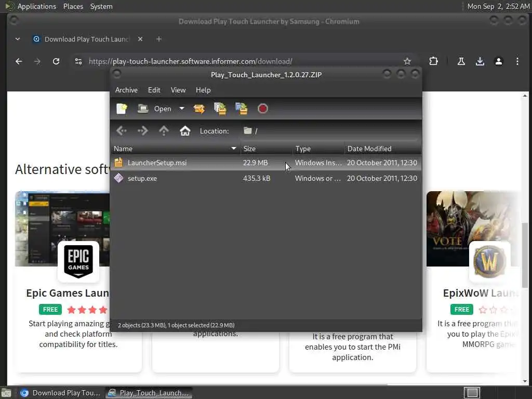Click the 22.9 MB size cell
Viewport: 532px width, 399px height.
coord(255,163)
